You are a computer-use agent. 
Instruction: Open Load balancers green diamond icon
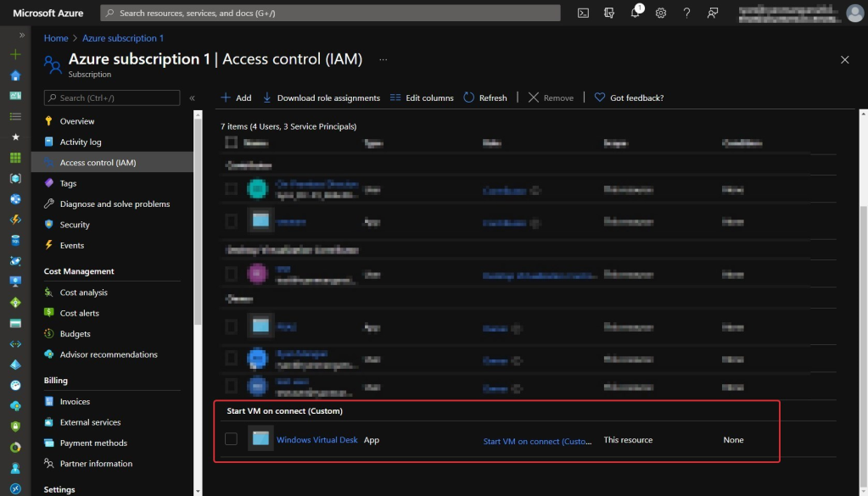(x=15, y=303)
